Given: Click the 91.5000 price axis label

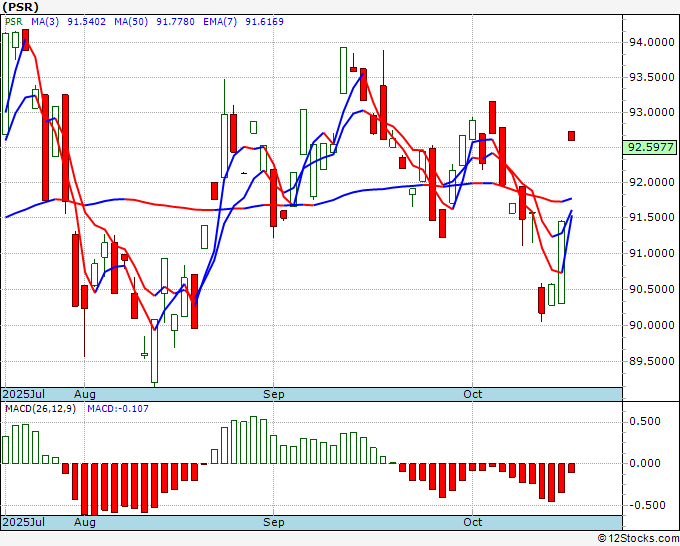Looking at the screenshot, I should (651, 218).
